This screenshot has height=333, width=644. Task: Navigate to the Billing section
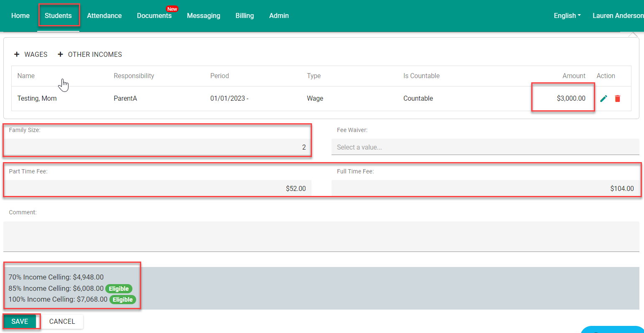[245, 15]
